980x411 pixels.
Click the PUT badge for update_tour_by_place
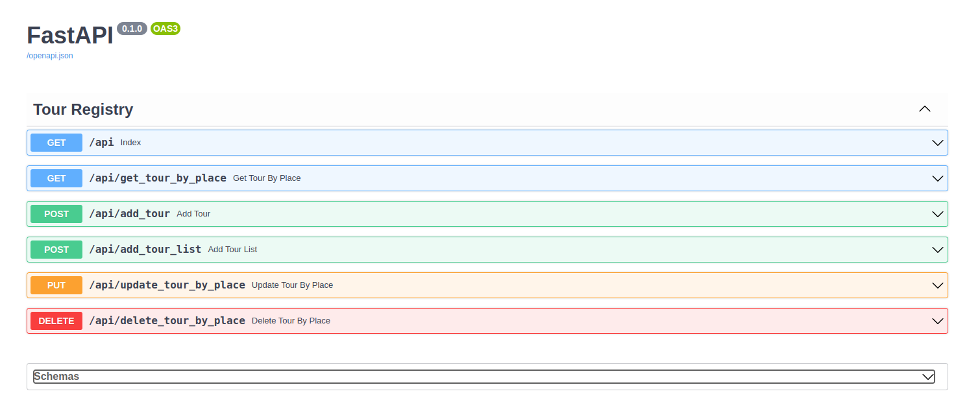56,285
